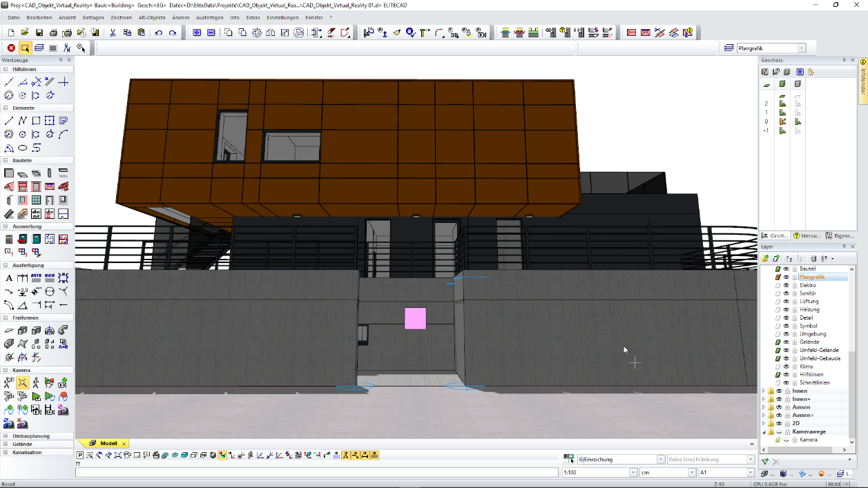This screenshot has width=868, height=488.
Task: Open the calculator icon in Auswertung
Action: (x=9, y=240)
